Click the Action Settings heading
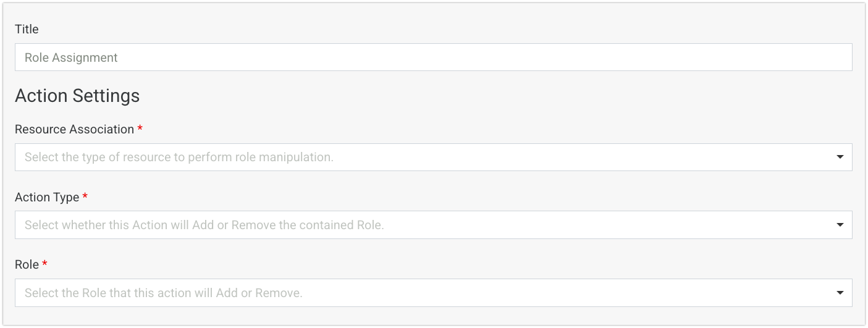Image resolution: width=868 pixels, height=328 pixels. (x=77, y=96)
